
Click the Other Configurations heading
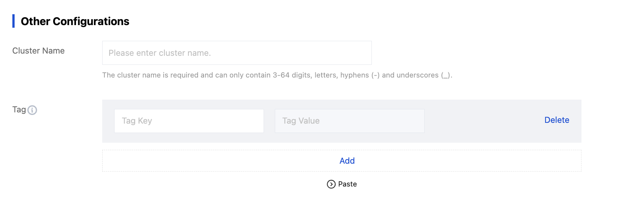[x=75, y=21]
